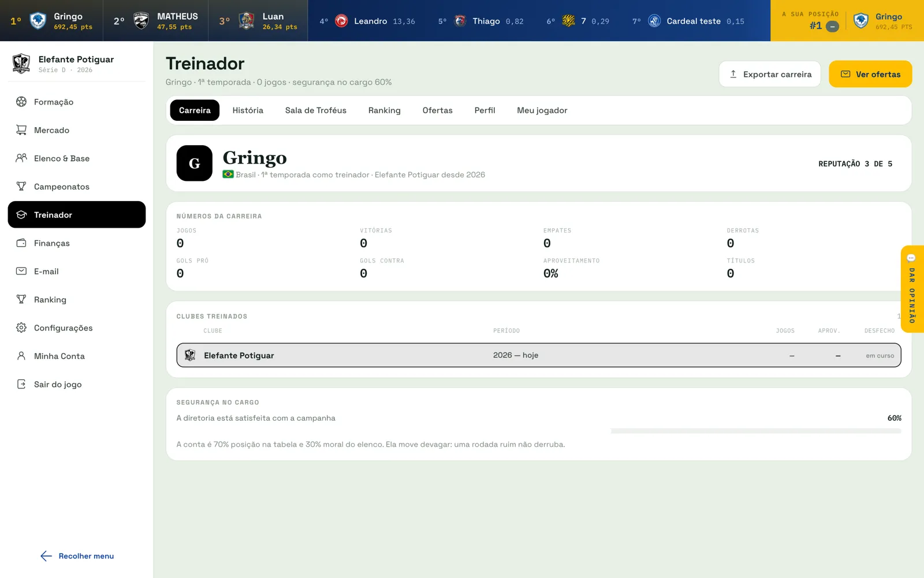This screenshot has height=578, width=924.
Task: Open the Treinador menu item
Action: click(x=77, y=214)
